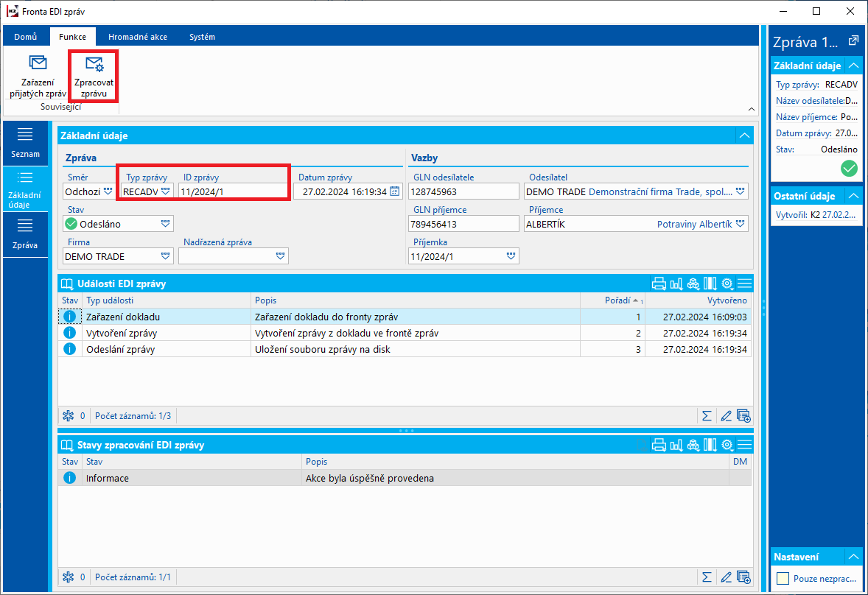
Task: Click Demonstrační firma Trade link
Action: pyautogui.click(x=660, y=191)
